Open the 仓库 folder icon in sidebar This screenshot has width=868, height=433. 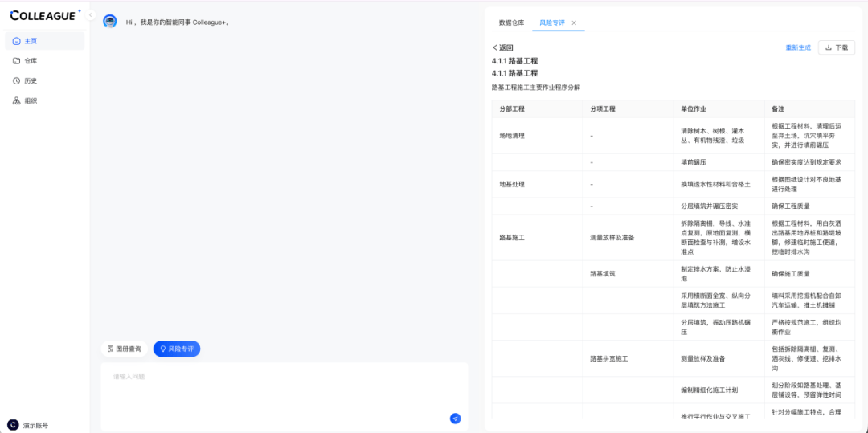(x=17, y=61)
